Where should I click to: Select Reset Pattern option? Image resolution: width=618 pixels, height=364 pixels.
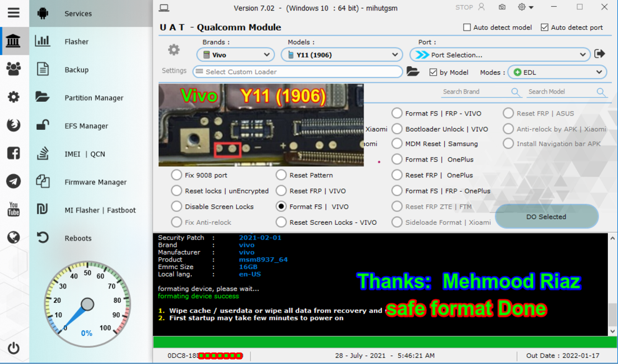[x=281, y=175]
